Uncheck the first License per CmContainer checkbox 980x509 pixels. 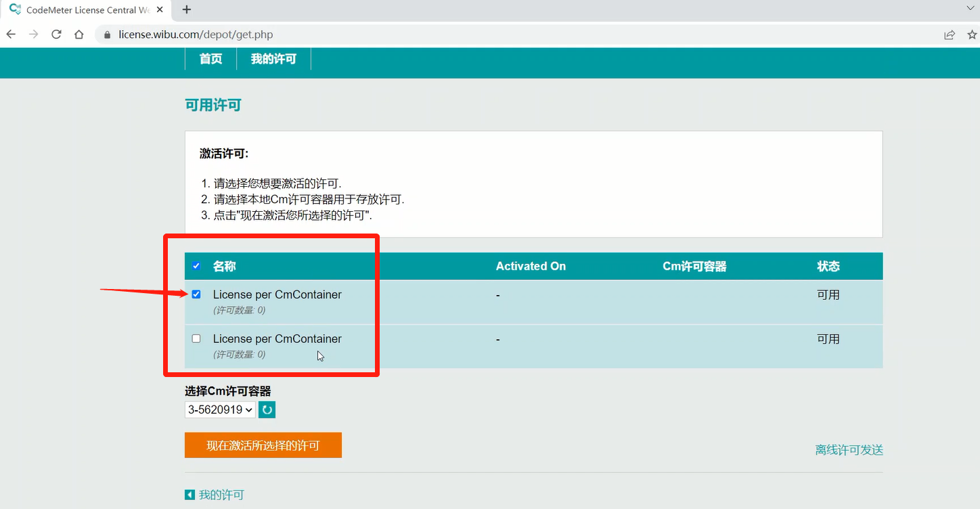pyautogui.click(x=196, y=294)
